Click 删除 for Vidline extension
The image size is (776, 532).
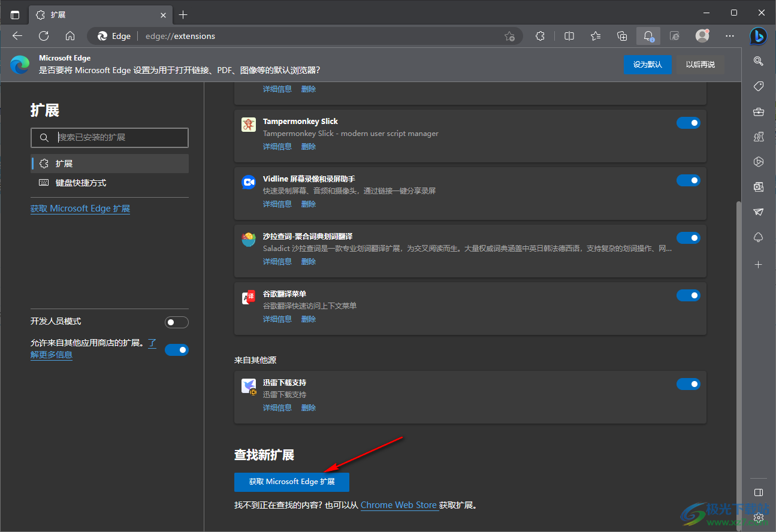(x=309, y=204)
